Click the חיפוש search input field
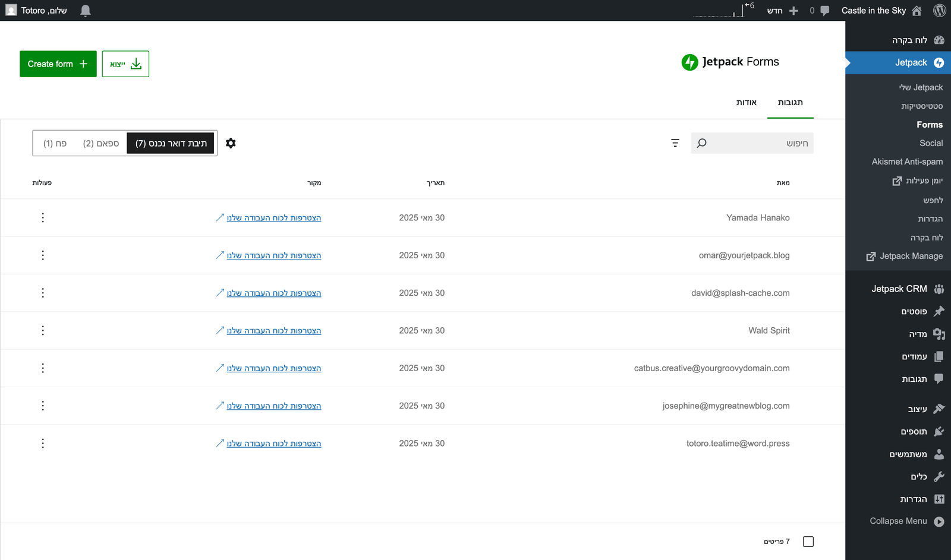Image resolution: width=951 pixels, height=560 pixels. (758, 143)
